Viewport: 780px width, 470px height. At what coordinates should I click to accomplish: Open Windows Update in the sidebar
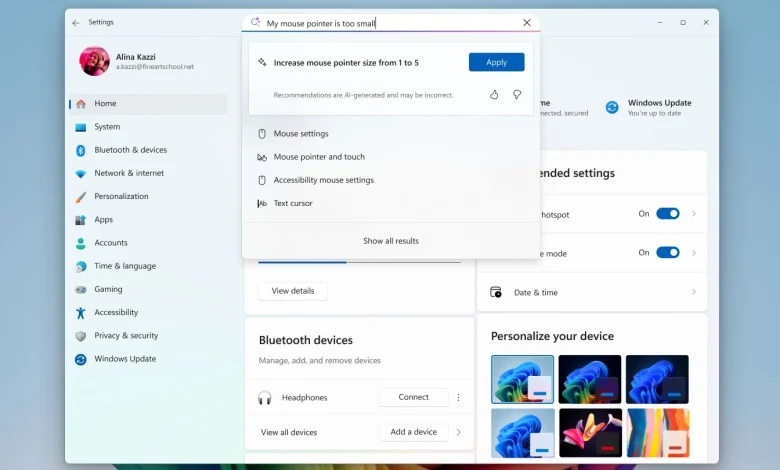coord(148,359)
